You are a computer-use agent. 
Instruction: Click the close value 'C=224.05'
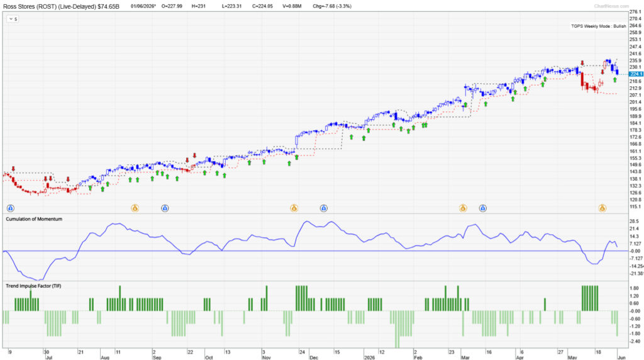coord(262,6)
